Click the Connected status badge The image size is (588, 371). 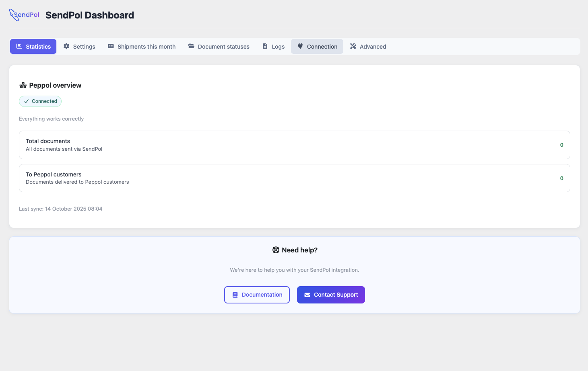click(40, 101)
